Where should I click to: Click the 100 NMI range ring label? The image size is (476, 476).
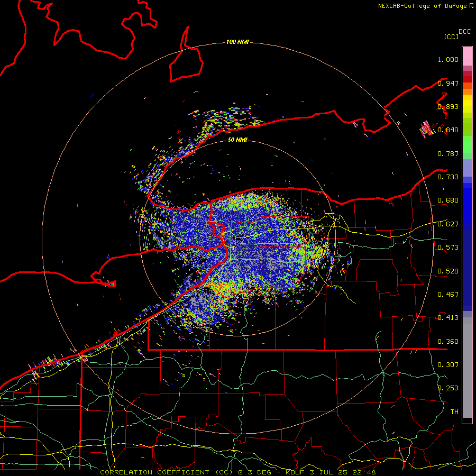237,42
